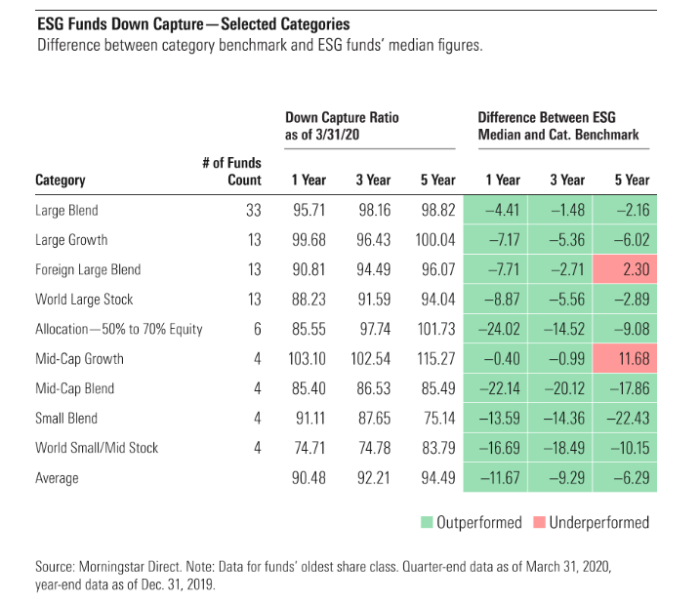This screenshot has height=604, width=700.
Task: Click the red Underperformed legend swatch
Action: (539, 522)
